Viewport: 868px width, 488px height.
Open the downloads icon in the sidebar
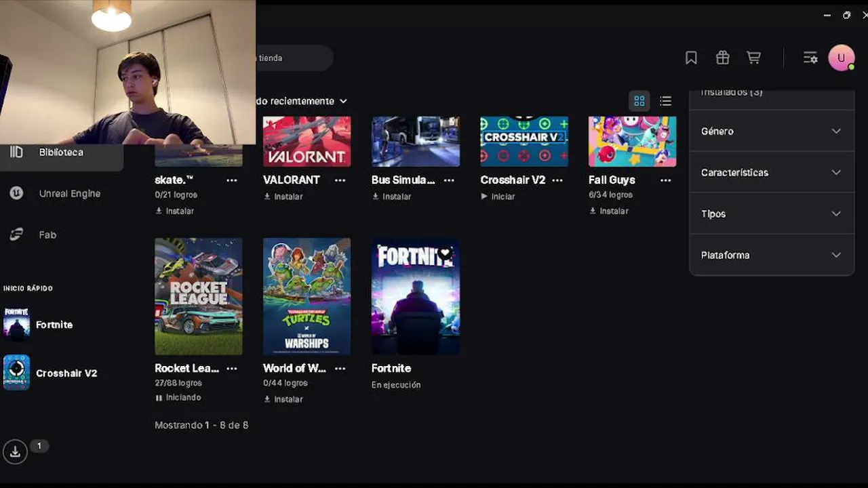click(15, 452)
